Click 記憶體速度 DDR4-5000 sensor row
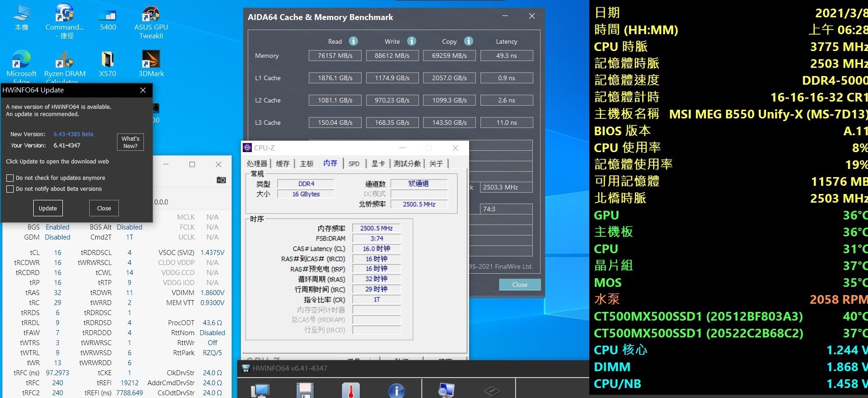 pos(730,80)
